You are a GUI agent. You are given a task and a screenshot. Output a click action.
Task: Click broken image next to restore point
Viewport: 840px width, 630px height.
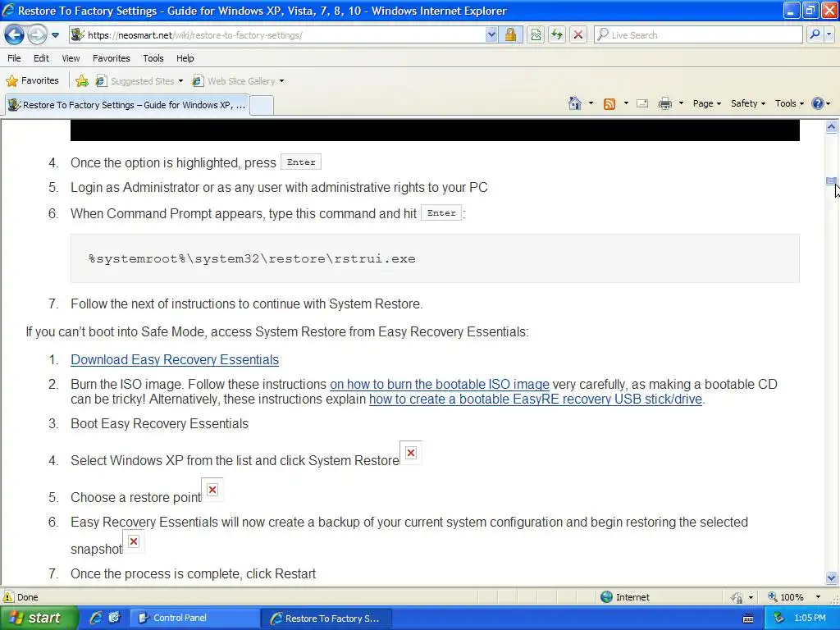coord(212,490)
